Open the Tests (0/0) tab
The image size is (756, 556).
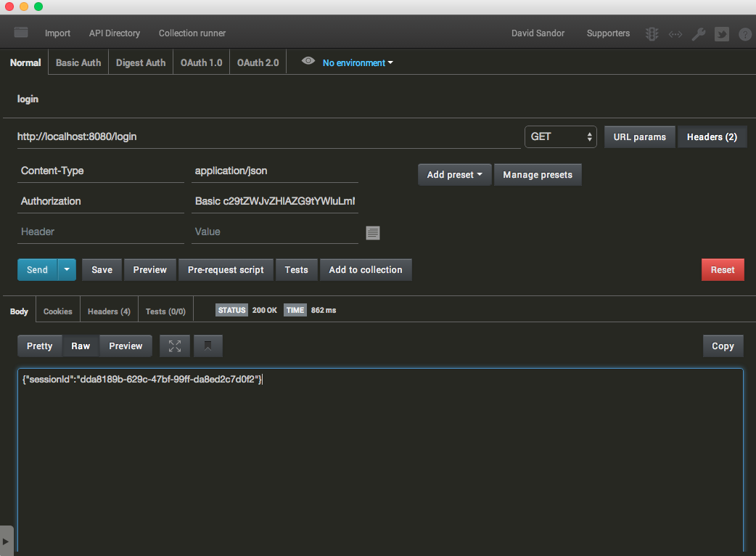coord(165,311)
